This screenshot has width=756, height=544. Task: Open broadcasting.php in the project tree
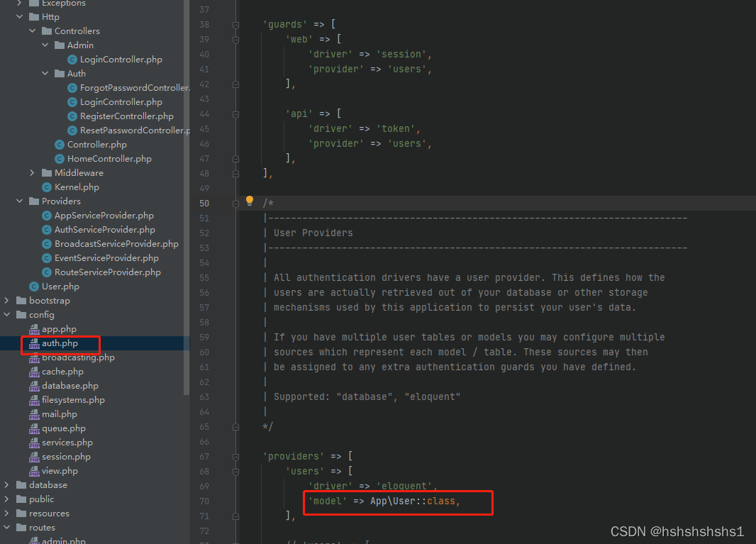click(78, 358)
